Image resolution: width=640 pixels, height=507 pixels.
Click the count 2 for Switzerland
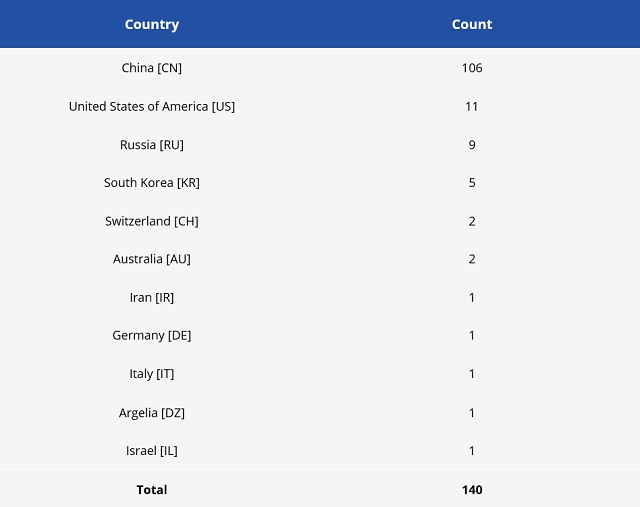pos(472,221)
